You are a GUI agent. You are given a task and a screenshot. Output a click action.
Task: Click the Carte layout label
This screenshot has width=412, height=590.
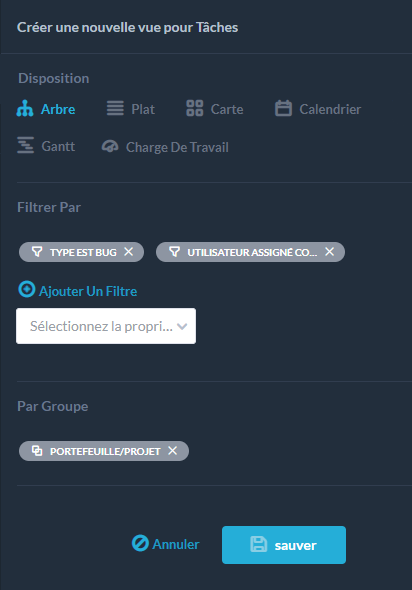[x=227, y=109]
